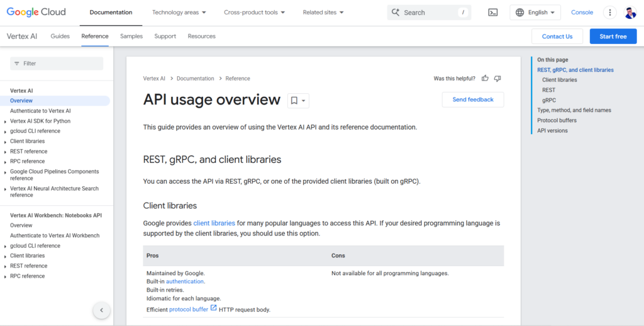Expand RPC reference under Vertex AI section
Screen dimensions: 644x326
[x=5, y=162]
